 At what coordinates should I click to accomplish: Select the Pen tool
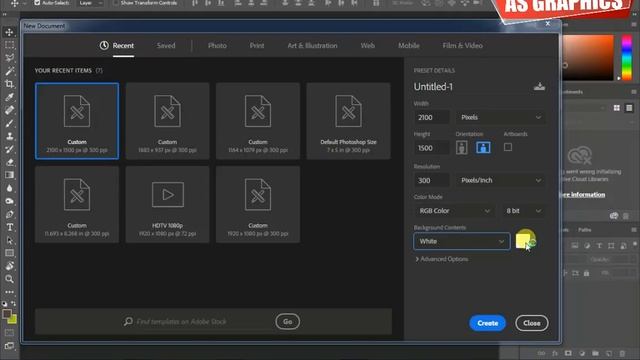(x=9, y=214)
